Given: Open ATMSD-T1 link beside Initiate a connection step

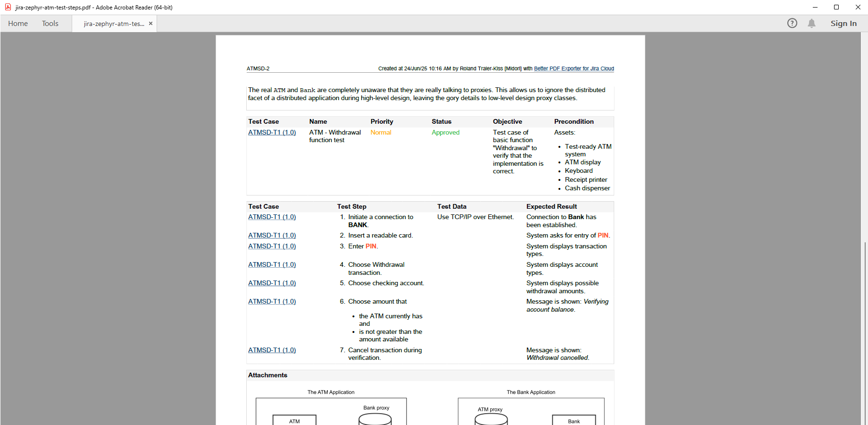Looking at the screenshot, I should pyautogui.click(x=272, y=217).
